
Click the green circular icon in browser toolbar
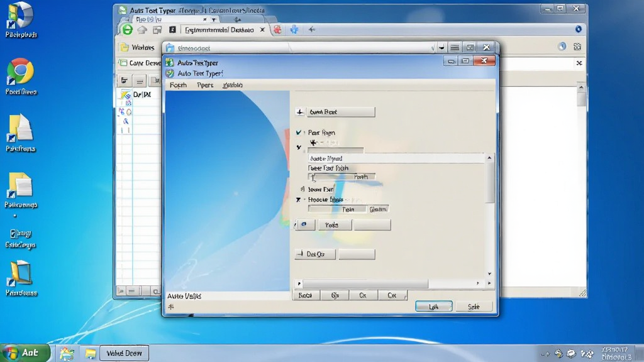coord(127,30)
